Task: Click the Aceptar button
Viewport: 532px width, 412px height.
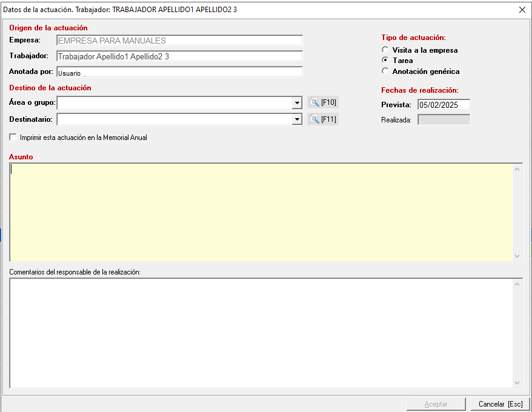Action: click(x=436, y=404)
